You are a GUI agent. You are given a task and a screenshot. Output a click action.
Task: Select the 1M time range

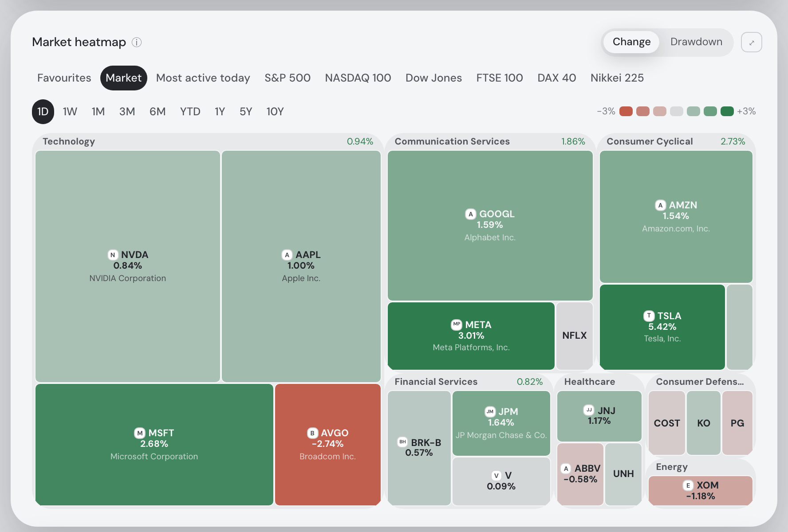(98, 112)
